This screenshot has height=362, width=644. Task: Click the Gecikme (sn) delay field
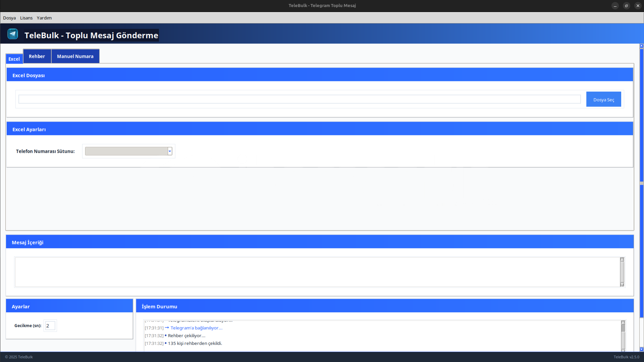(50, 325)
